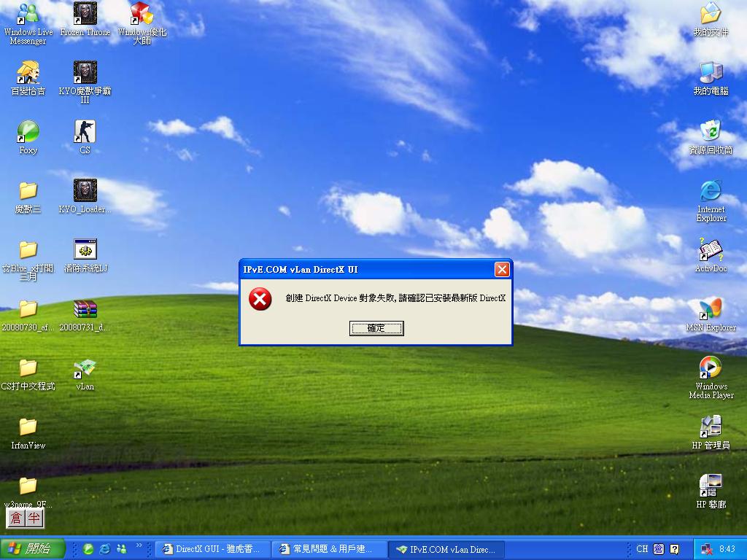747x560 pixels.
Task: Launch the Frozen Throne desktop shortcut
Action: click(85, 19)
